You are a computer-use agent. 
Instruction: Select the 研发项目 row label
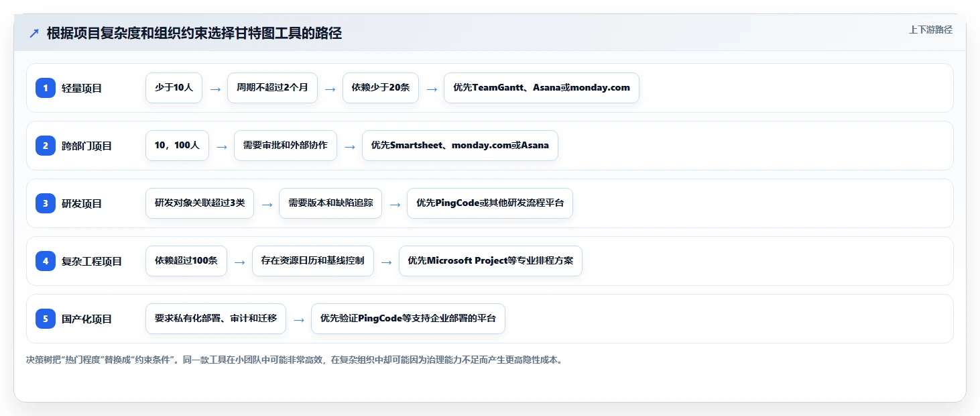[82, 203]
